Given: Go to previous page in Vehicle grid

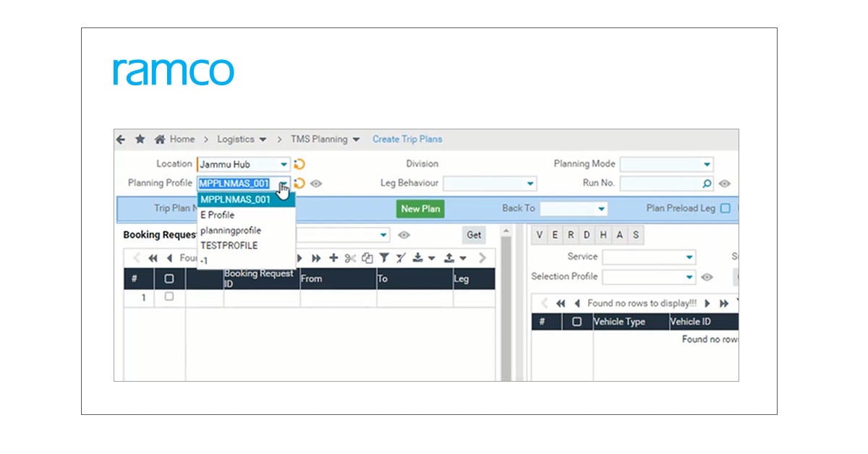Looking at the screenshot, I should coord(577,304).
